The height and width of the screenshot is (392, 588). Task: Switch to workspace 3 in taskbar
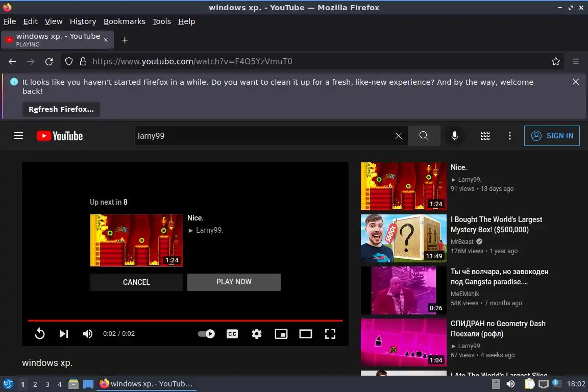47,384
